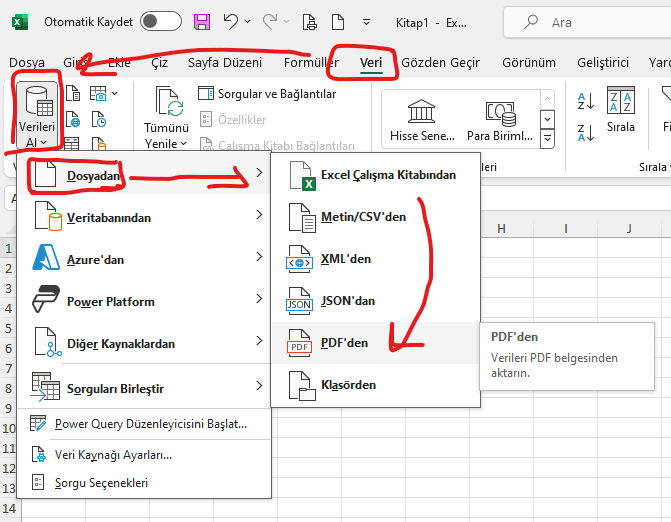The height and width of the screenshot is (522, 671).
Task: Open the Sırala sort dialog
Action: pos(621,109)
